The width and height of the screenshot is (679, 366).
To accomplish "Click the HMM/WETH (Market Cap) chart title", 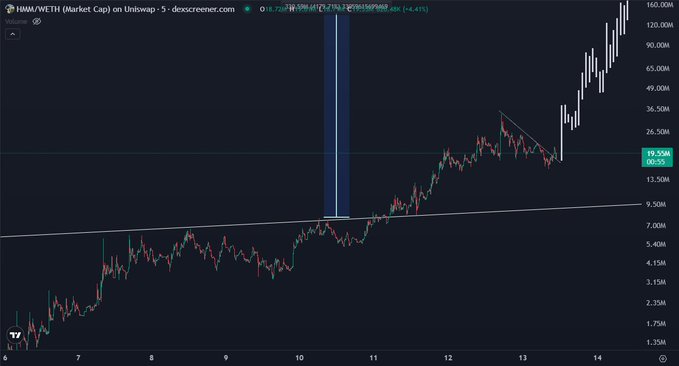I will point(126,9).
